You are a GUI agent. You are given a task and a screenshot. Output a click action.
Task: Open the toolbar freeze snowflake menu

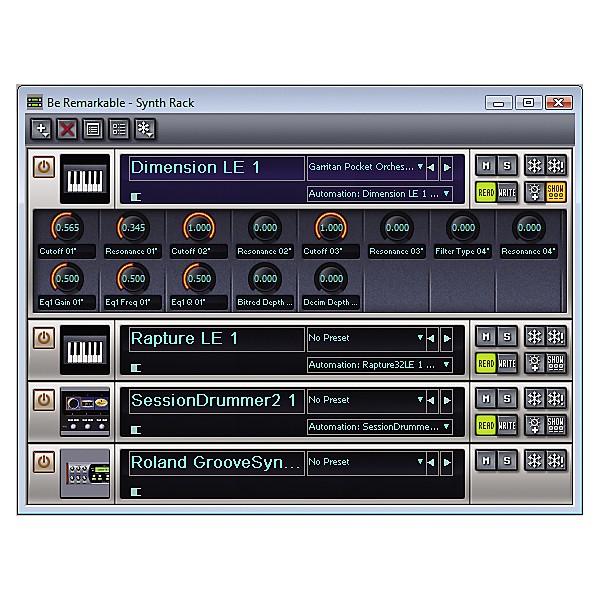click(x=145, y=129)
